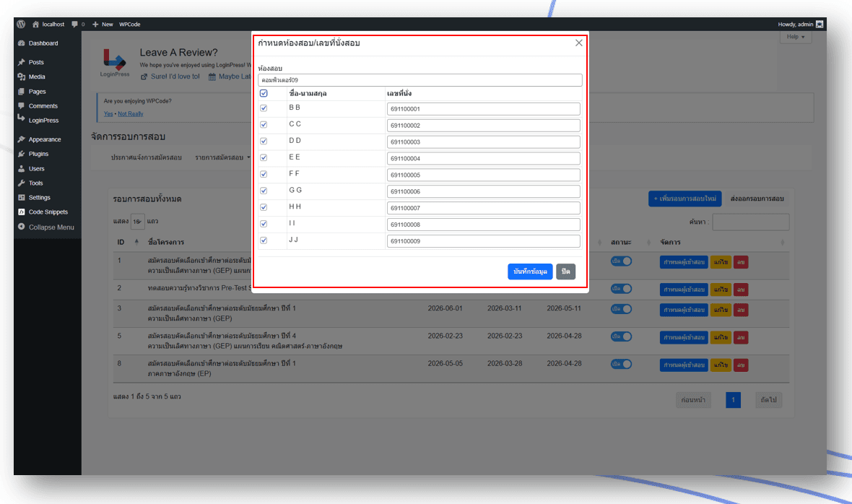Click the red ลบ button for row ID 8
This screenshot has height=504, width=852.
[x=741, y=365]
